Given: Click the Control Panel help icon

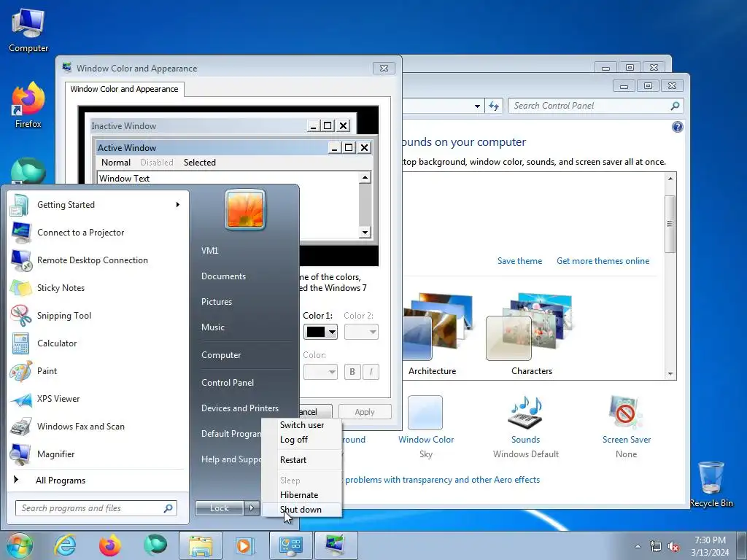Looking at the screenshot, I should (677, 127).
